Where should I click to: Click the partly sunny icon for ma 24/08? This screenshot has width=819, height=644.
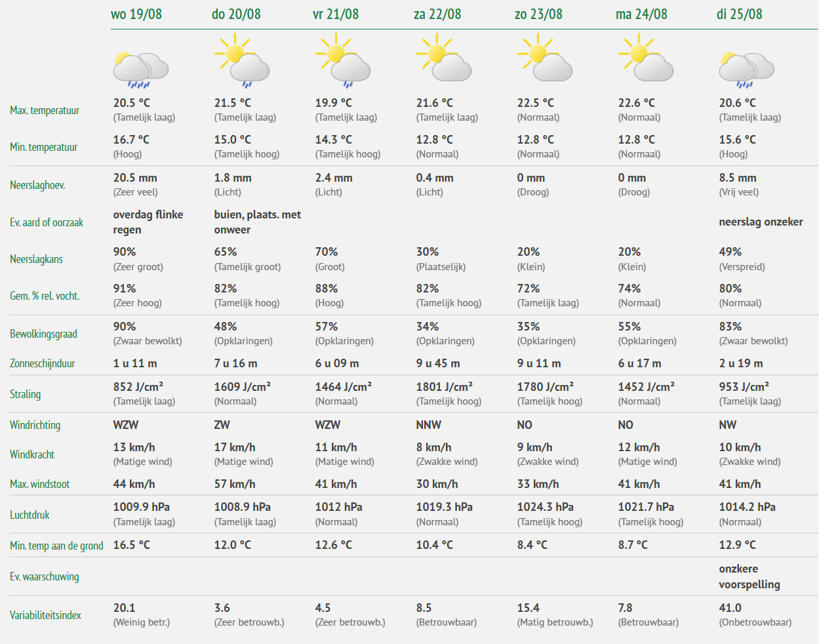coord(646,58)
